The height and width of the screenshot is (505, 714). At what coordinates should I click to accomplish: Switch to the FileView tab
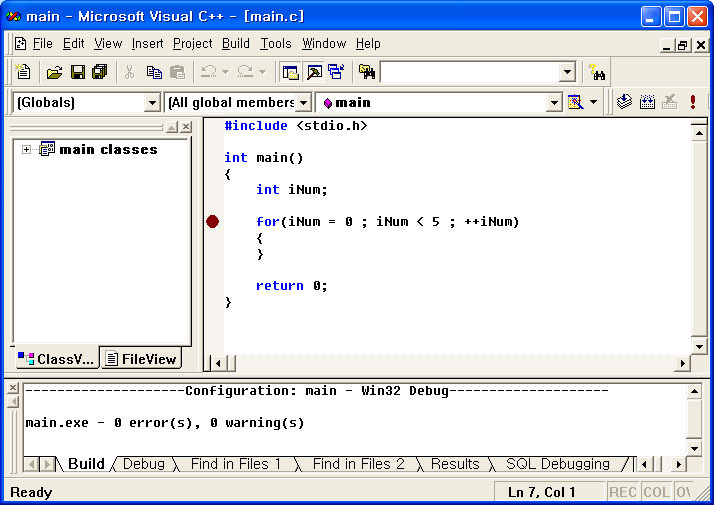(141, 359)
